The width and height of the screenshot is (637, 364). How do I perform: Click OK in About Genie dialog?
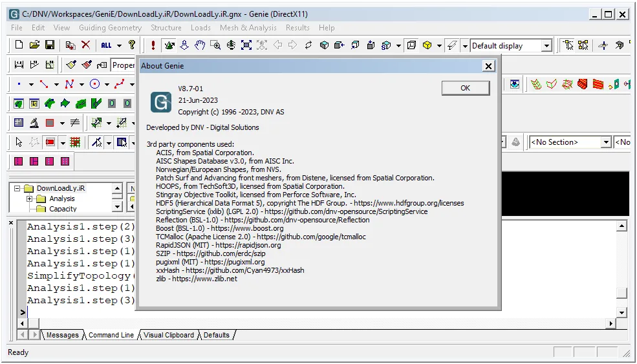click(x=466, y=88)
